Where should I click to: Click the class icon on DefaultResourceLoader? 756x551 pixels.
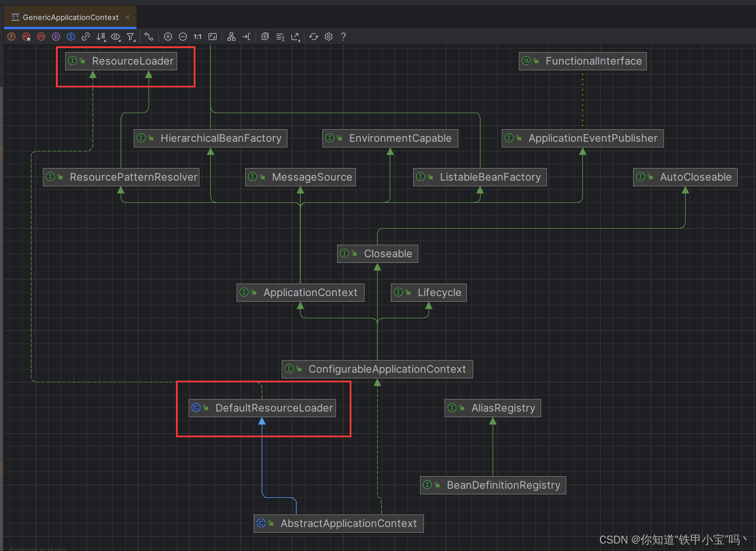(x=196, y=408)
